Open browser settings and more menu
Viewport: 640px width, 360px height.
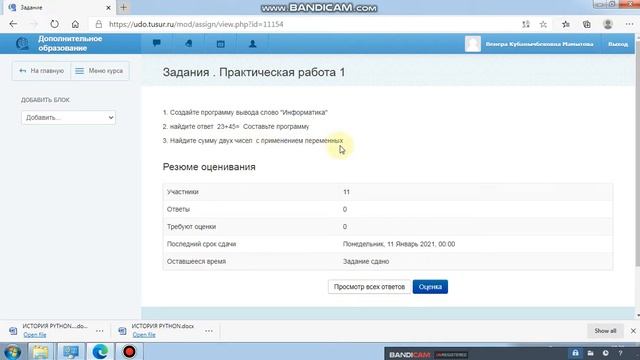(x=629, y=24)
